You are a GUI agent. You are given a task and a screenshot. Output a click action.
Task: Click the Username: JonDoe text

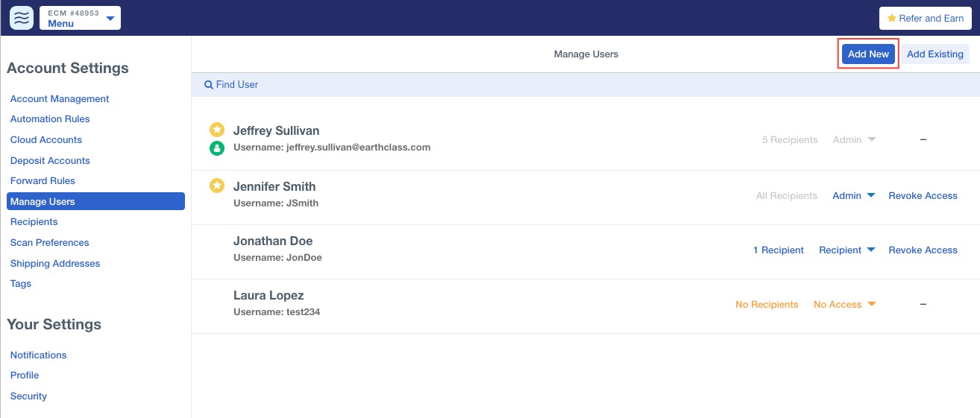click(277, 257)
